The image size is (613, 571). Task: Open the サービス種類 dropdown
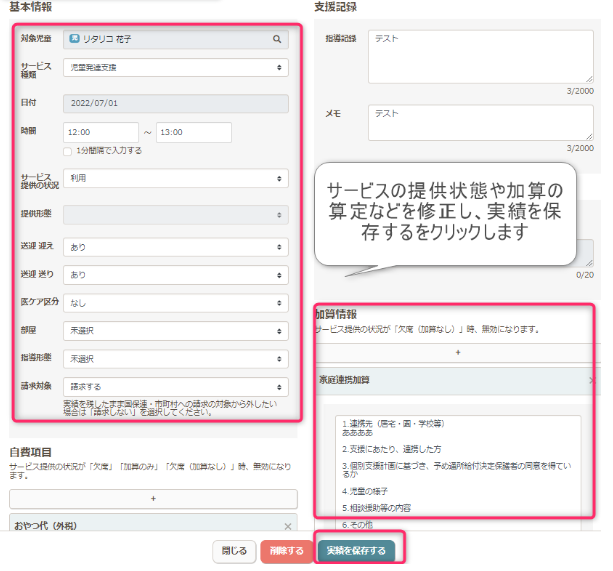[175, 68]
